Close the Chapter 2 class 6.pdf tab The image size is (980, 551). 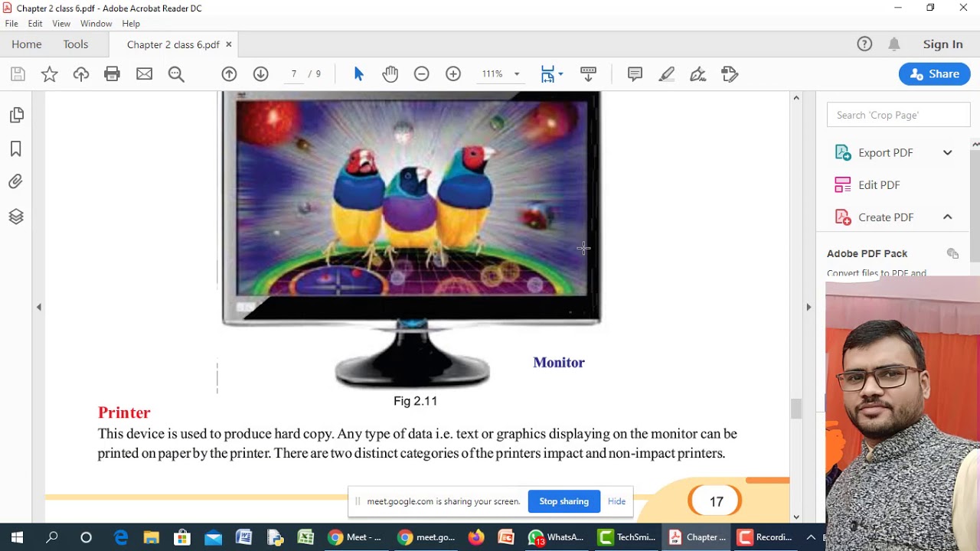(x=228, y=44)
